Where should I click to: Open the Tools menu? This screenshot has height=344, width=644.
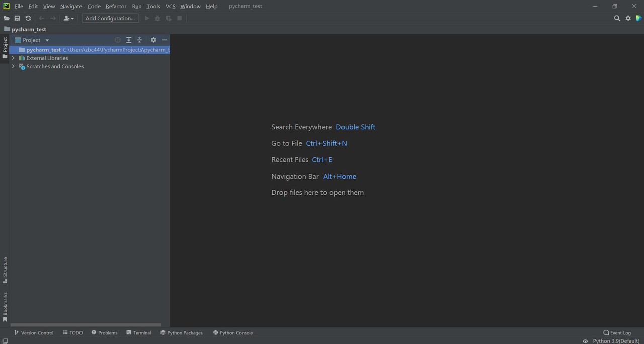point(153,6)
